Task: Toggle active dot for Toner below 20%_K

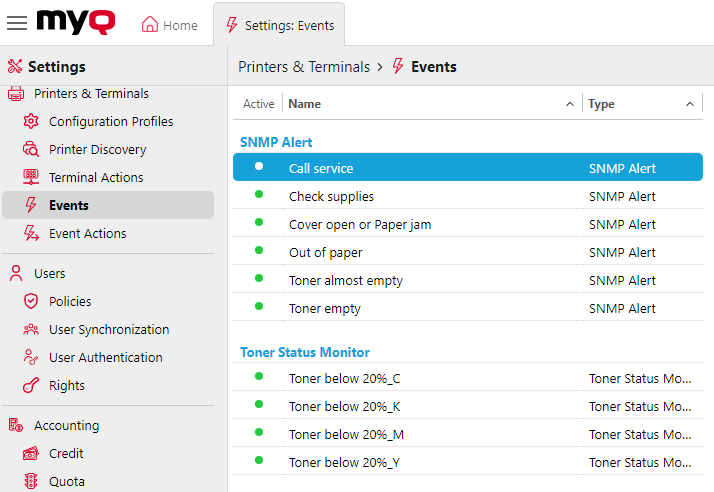Action: coord(259,405)
